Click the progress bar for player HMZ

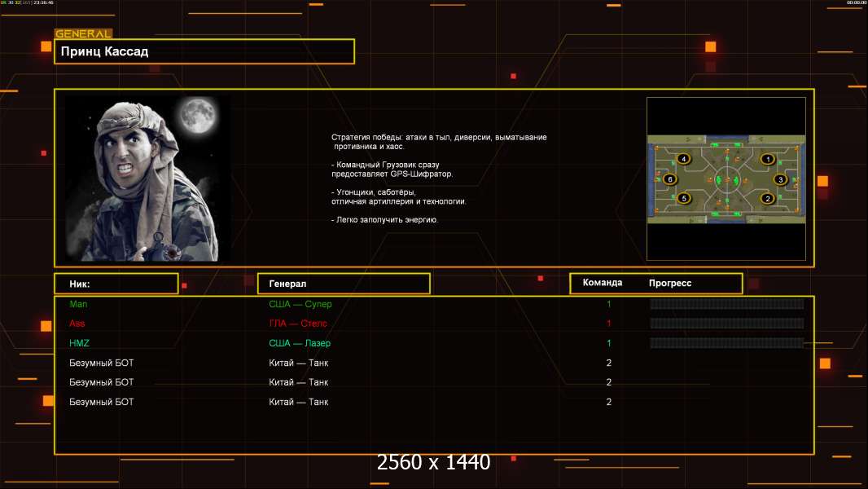pos(726,343)
